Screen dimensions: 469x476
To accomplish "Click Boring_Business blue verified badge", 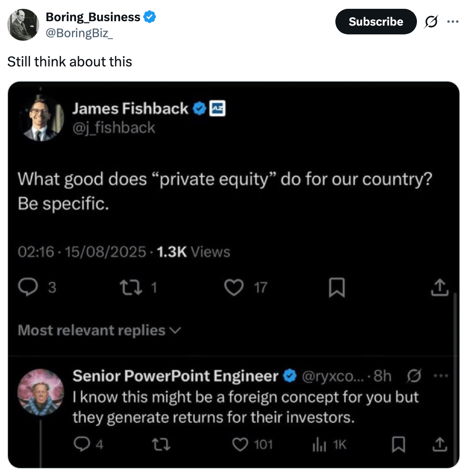I will [x=150, y=17].
